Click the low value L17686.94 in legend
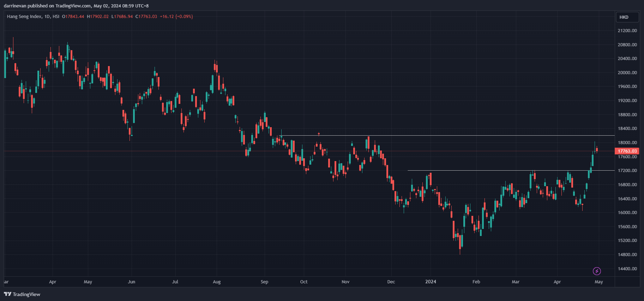 click(x=122, y=17)
